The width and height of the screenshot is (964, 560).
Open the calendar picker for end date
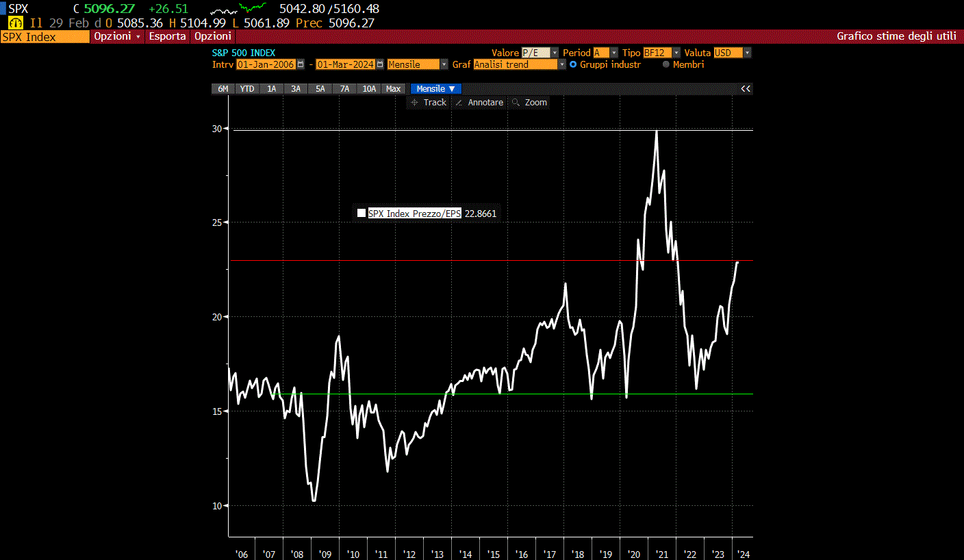[379, 64]
